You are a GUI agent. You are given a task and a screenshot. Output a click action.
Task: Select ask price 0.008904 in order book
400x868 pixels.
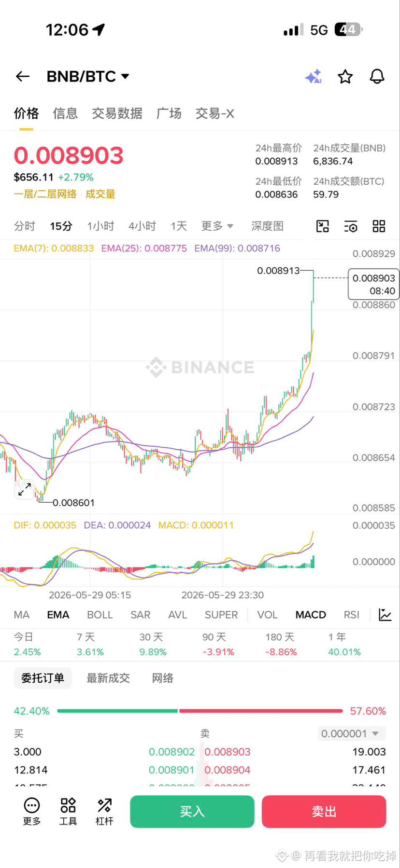pos(228,770)
